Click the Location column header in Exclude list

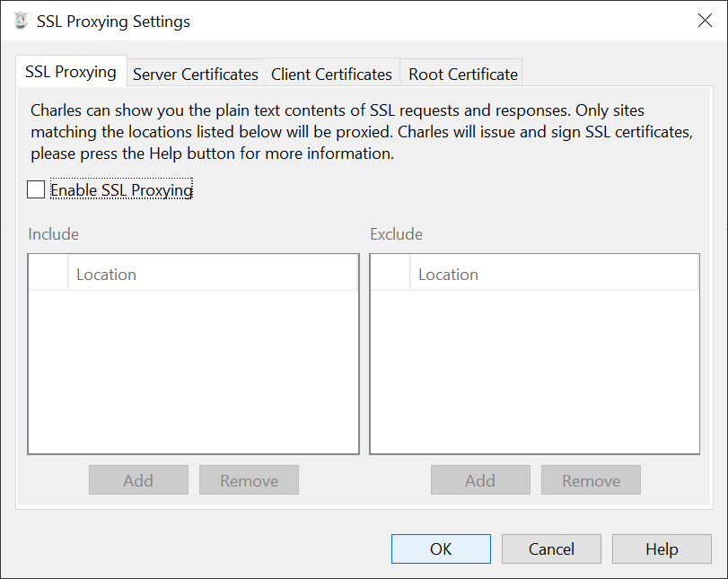(x=554, y=274)
